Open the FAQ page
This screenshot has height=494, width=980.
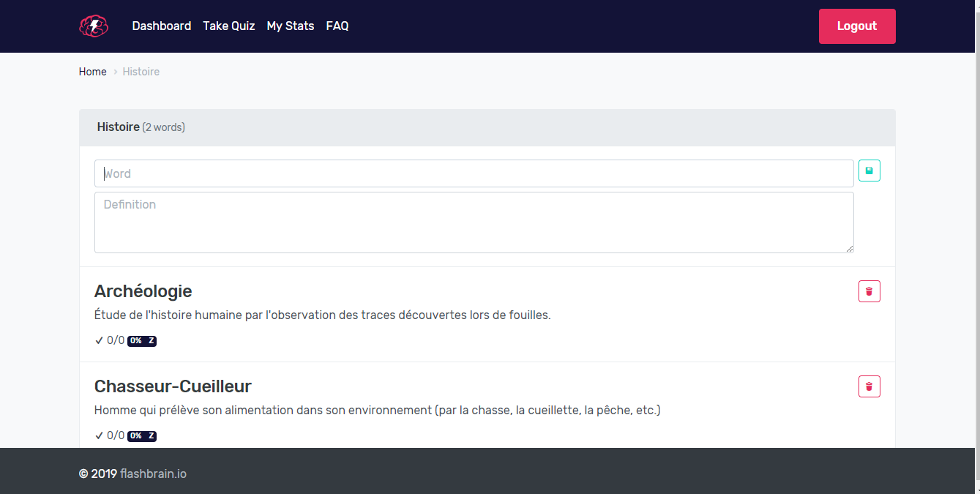337,26
